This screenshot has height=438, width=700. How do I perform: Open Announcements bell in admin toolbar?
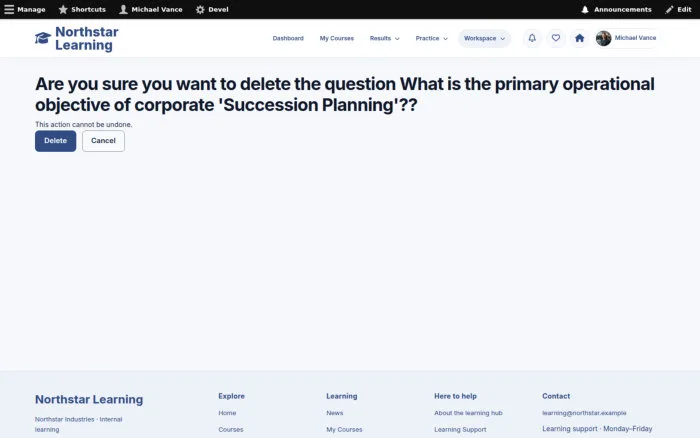616,9
